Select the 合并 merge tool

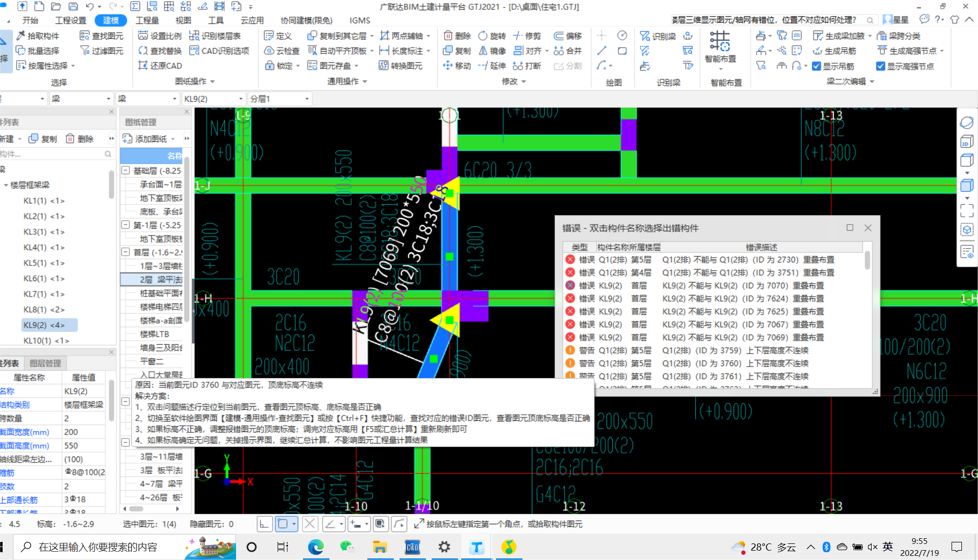point(568,51)
